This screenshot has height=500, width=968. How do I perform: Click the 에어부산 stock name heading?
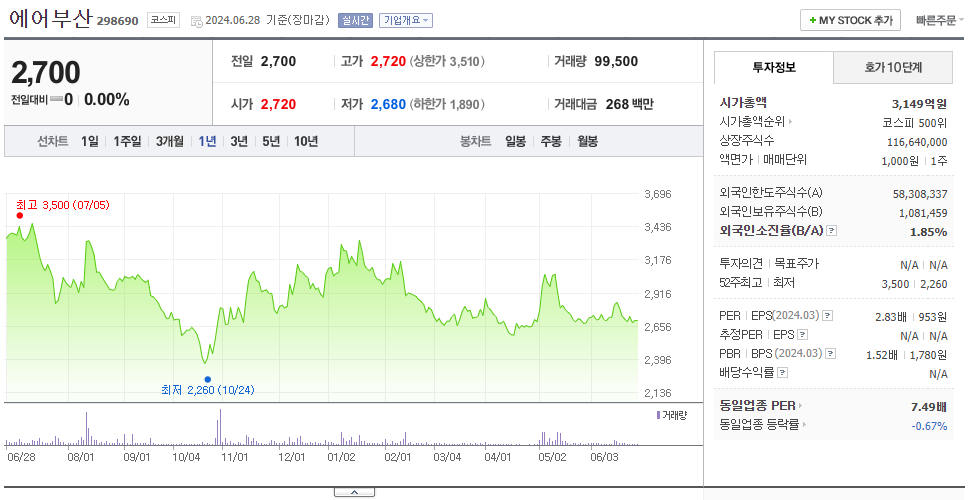(50, 19)
